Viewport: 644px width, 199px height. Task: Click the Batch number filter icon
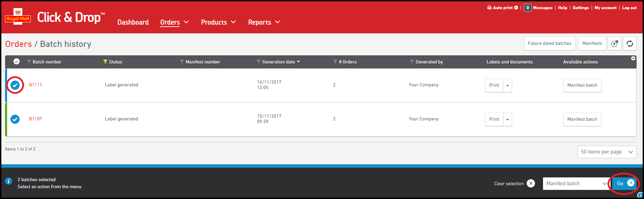click(29, 62)
